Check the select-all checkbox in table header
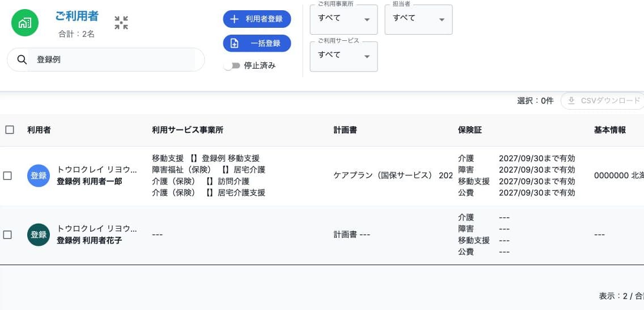 [10, 130]
